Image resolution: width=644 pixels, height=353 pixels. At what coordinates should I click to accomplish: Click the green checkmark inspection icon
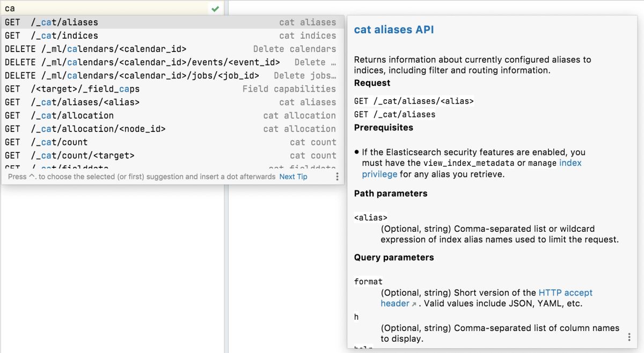point(215,9)
